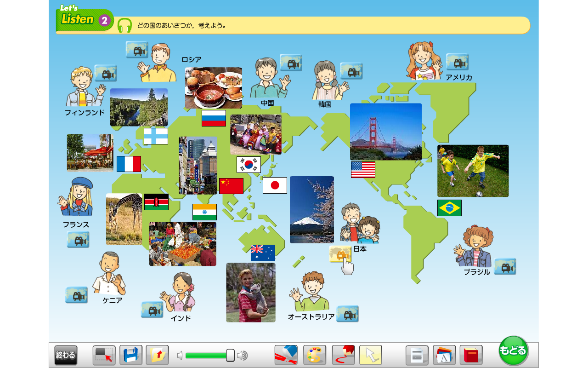Play the オーストラリア greeting video
Viewport: 588px width, 368px height.
347,314
